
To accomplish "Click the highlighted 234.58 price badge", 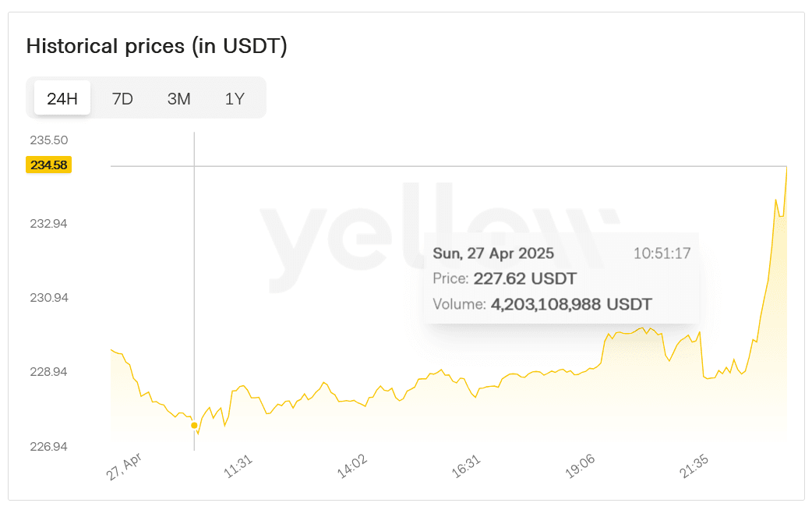I will point(48,165).
